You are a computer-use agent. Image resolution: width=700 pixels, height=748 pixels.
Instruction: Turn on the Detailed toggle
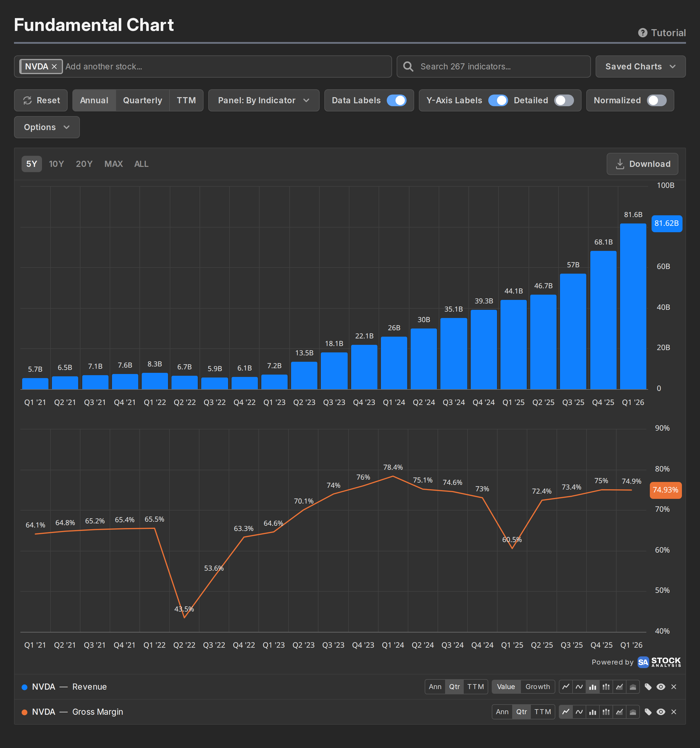point(564,100)
